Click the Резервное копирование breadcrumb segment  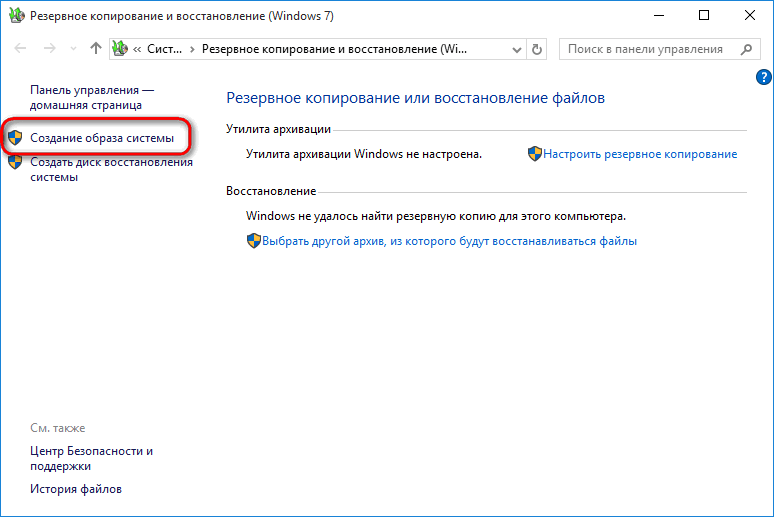(x=334, y=49)
